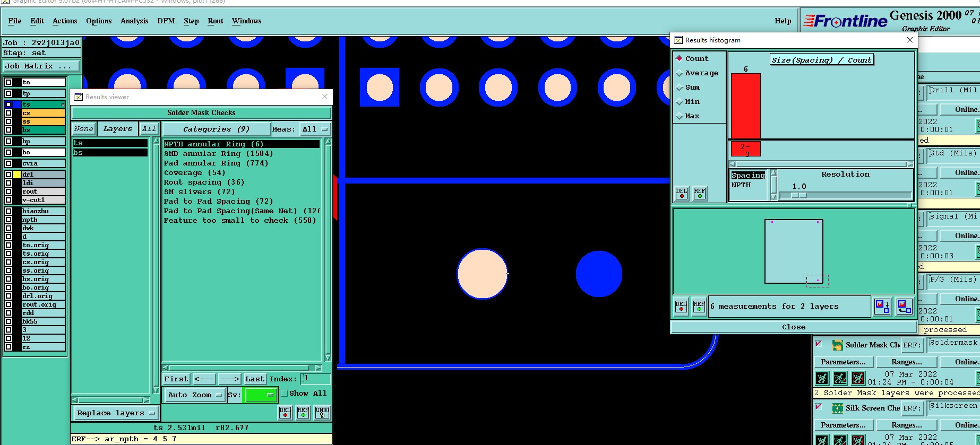Viewport: 980px width, 445px height.
Task: Click the red histogram bar
Action: click(746, 106)
